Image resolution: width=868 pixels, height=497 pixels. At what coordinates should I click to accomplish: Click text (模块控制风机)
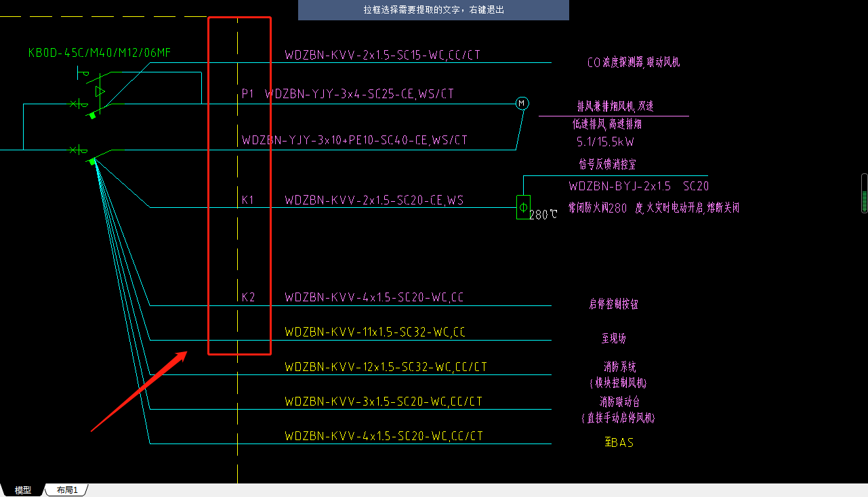click(x=619, y=383)
